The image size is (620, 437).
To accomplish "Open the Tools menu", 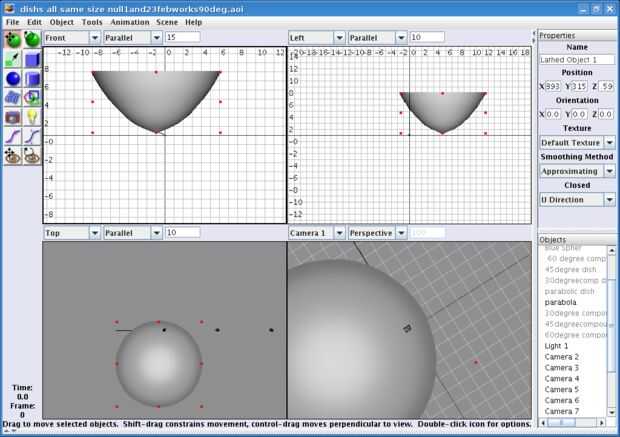I will click(92, 22).
